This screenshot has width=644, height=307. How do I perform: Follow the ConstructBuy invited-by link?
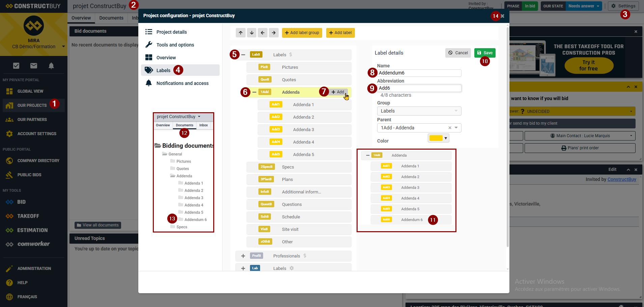[x=622, y=179]
